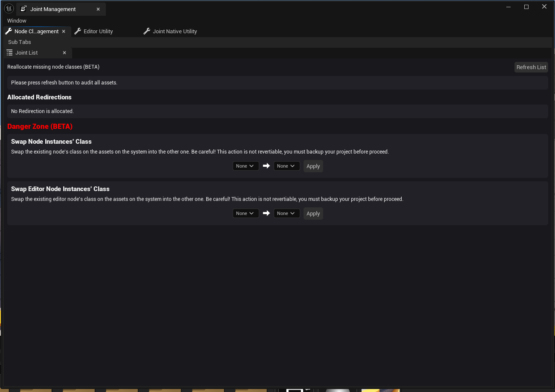The width and height of the screenshot is (555, 392).
Task: Open source class dropdown under Swap Node Instances' Class
Action: pyautogui.click(x=245, y=166)
